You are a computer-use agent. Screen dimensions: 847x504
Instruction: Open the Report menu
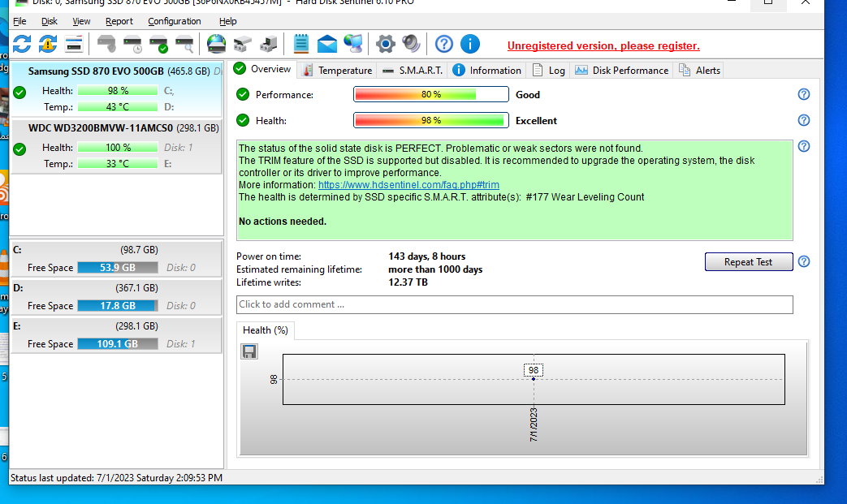(119, 21)
